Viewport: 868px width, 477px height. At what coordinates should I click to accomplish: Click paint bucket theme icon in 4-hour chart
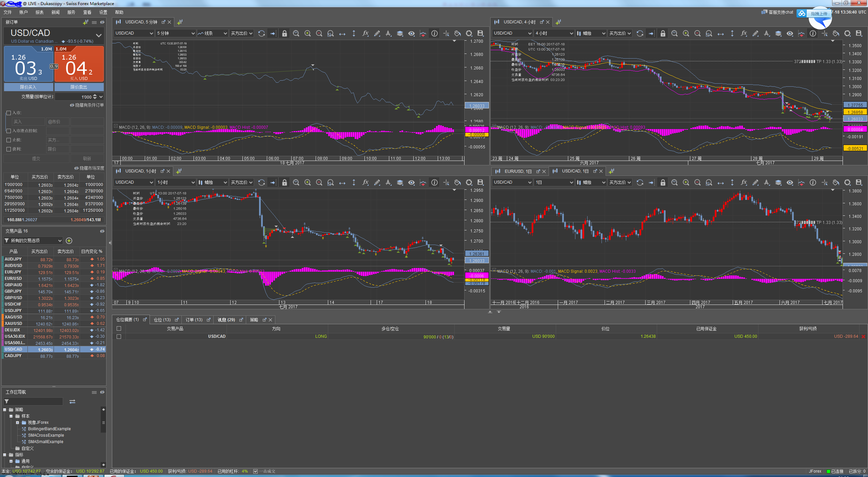836,33
